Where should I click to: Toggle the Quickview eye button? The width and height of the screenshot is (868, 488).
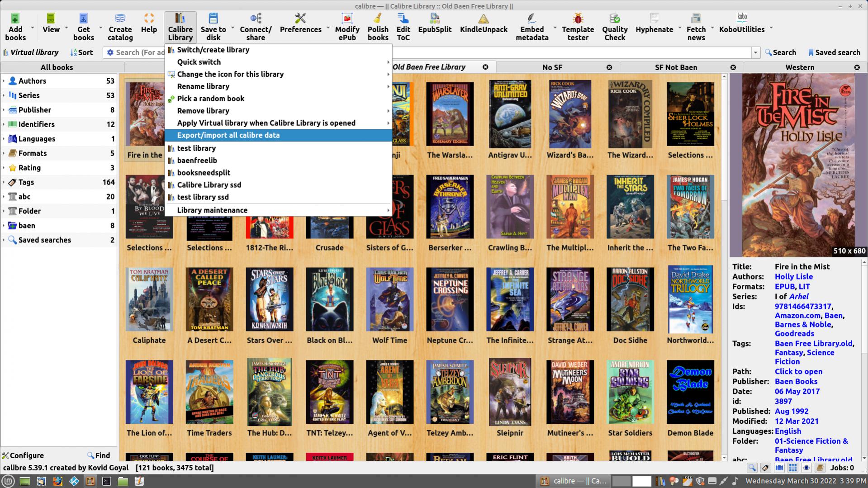pyautogui.click(x=806, y=468)
